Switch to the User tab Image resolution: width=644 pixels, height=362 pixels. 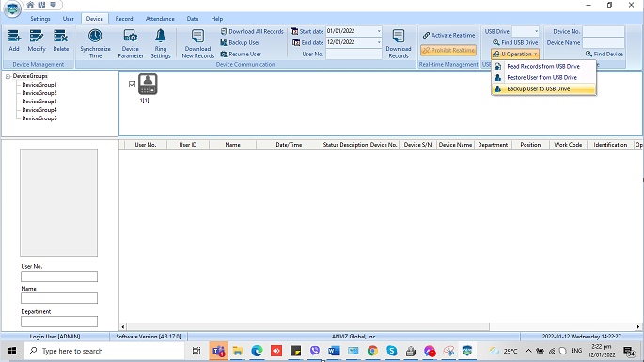pyautogui.click(x=69, y=19)
